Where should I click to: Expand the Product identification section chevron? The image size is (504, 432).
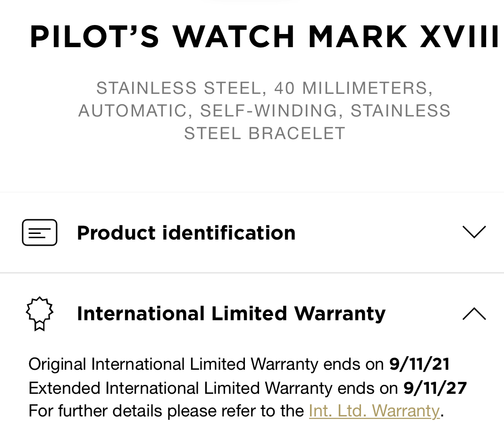pyautogui.click(x=474, y=232)
